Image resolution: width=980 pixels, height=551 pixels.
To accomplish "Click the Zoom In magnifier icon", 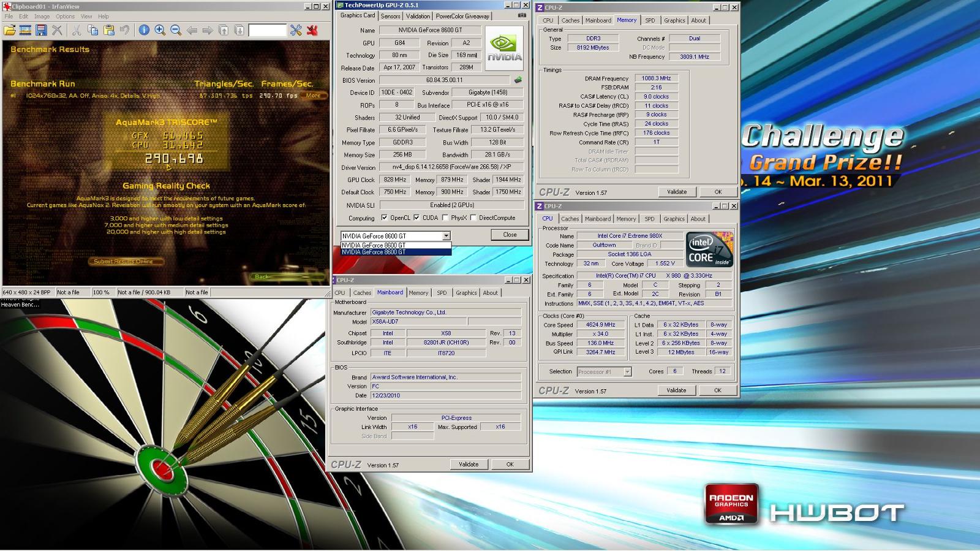I will 160,30.
